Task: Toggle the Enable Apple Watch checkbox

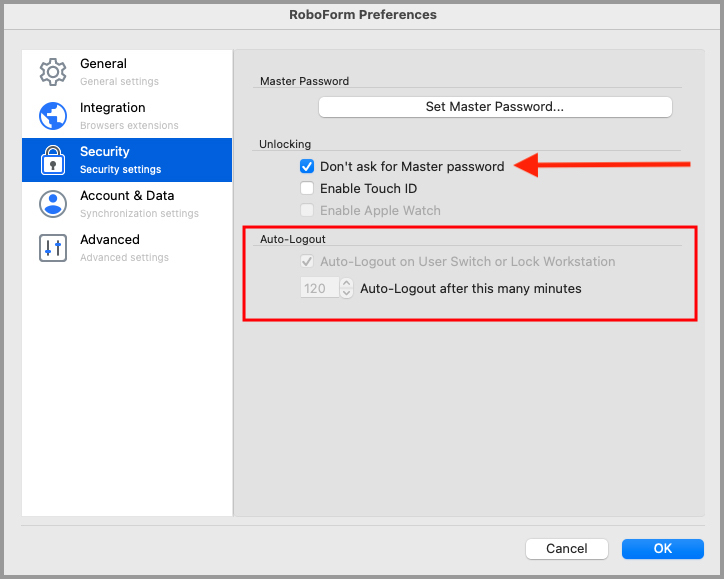Action: (307, 211)
